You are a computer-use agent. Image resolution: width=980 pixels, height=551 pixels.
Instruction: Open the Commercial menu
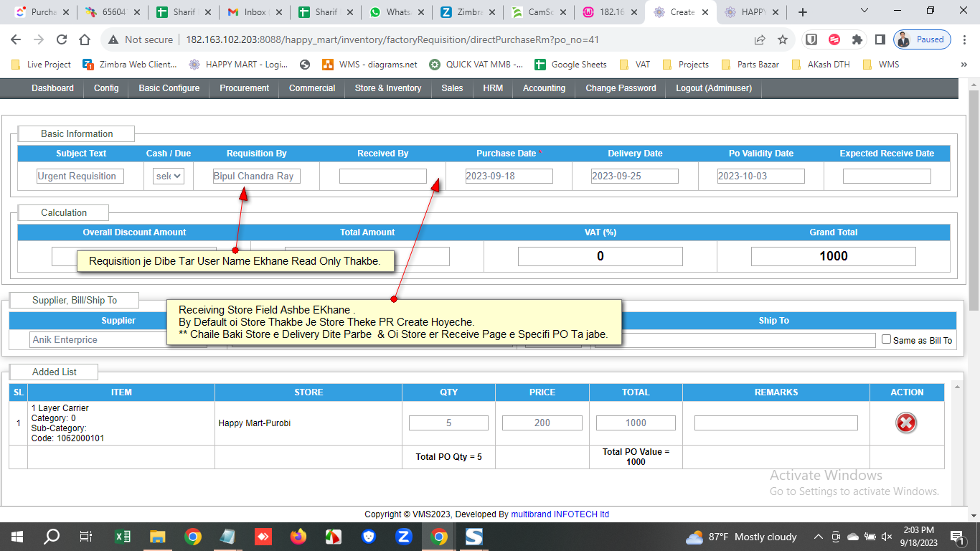(312, 88)
